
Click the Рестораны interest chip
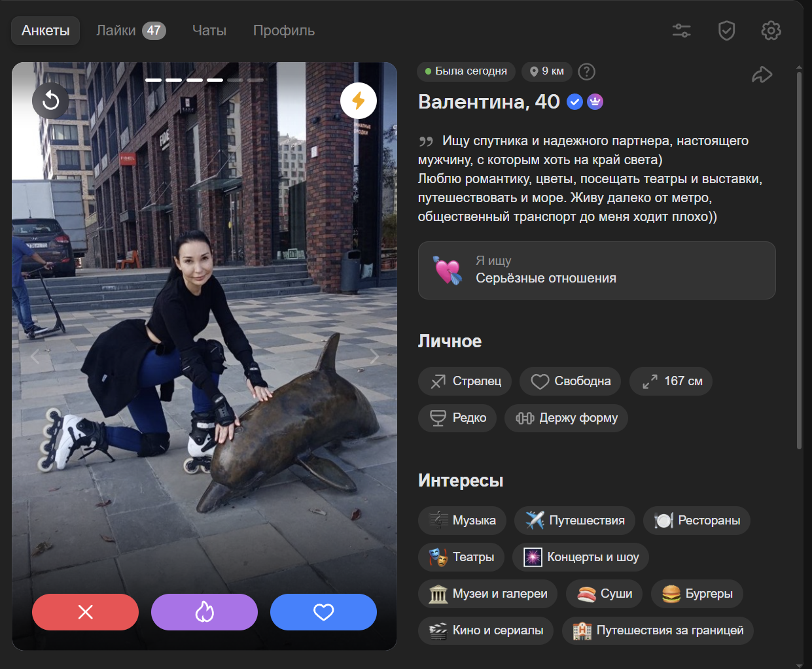click(697, 521)
